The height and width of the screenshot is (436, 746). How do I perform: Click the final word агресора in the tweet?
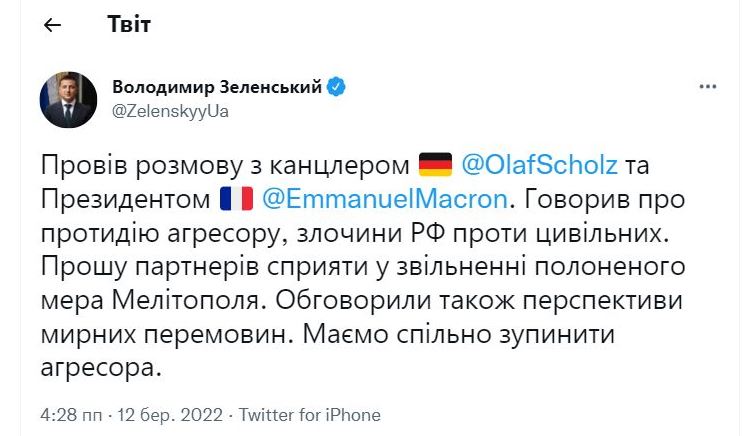point(99,370)
